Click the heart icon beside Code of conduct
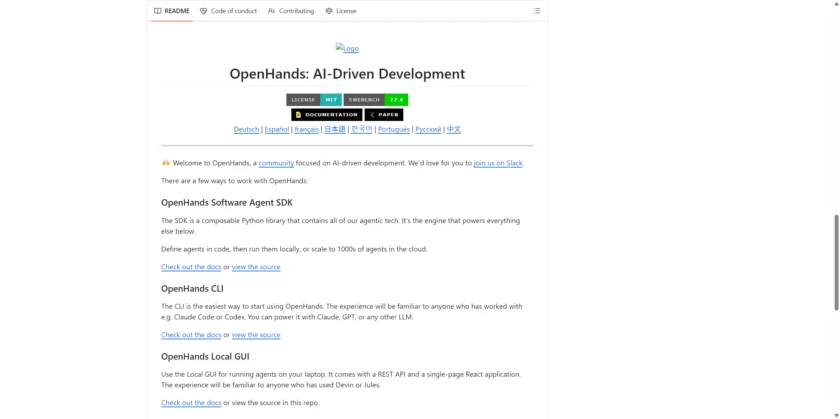840x419 pixels. pyautogui.click(x=204, y=11)
